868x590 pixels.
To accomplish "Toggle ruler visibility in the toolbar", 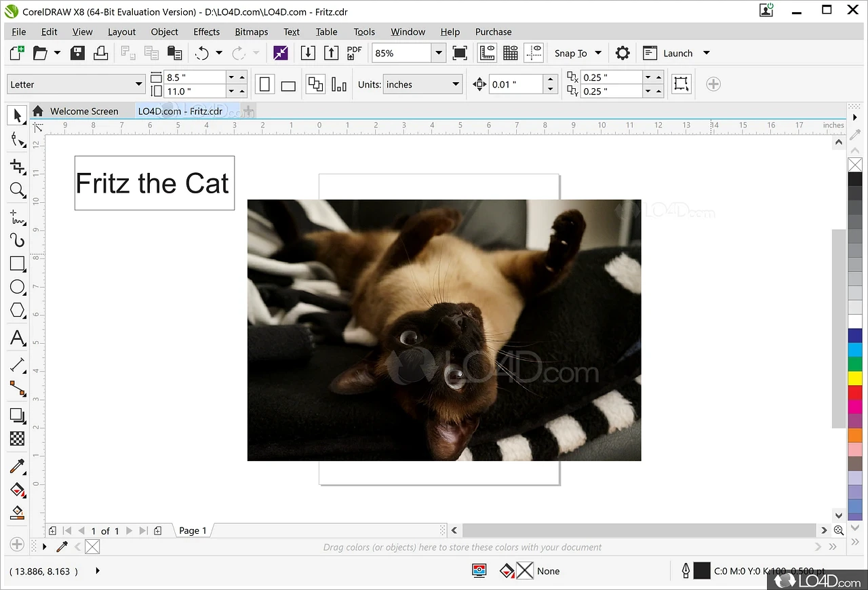I will [487, 52].
